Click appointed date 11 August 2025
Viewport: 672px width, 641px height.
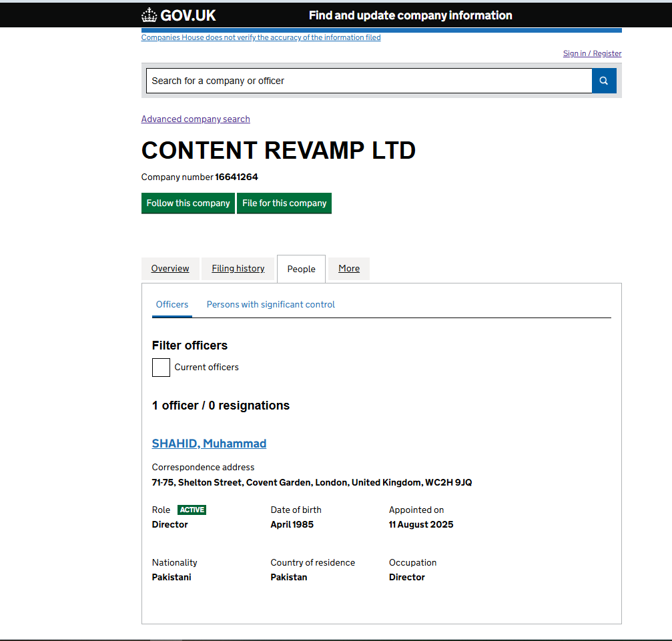(421, 524)
